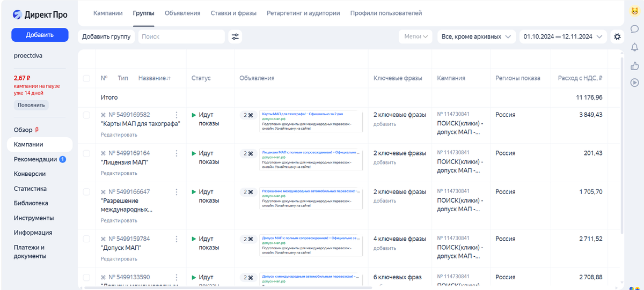Click the horizontal scrollbar below the table
644x290 pixels.
[x=228, y=287]
